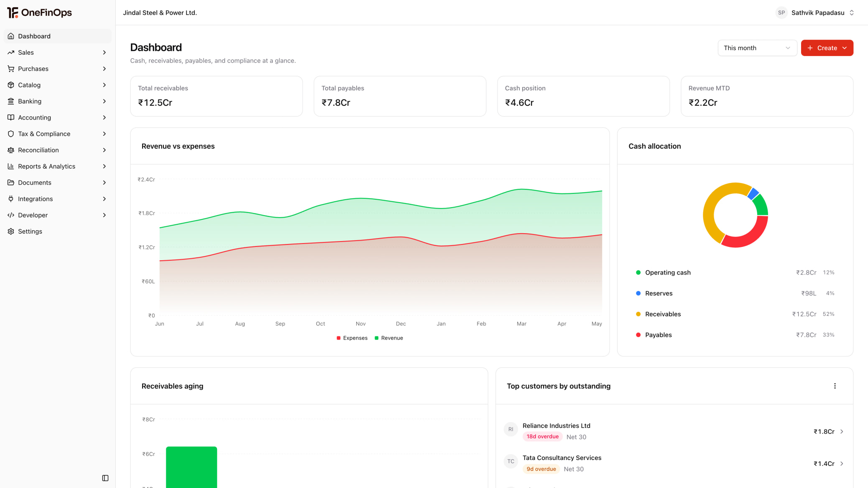Open the Integrations sidebar item
Image resolution: width=868 pixels, height=488 pixels.
point(58,199)
